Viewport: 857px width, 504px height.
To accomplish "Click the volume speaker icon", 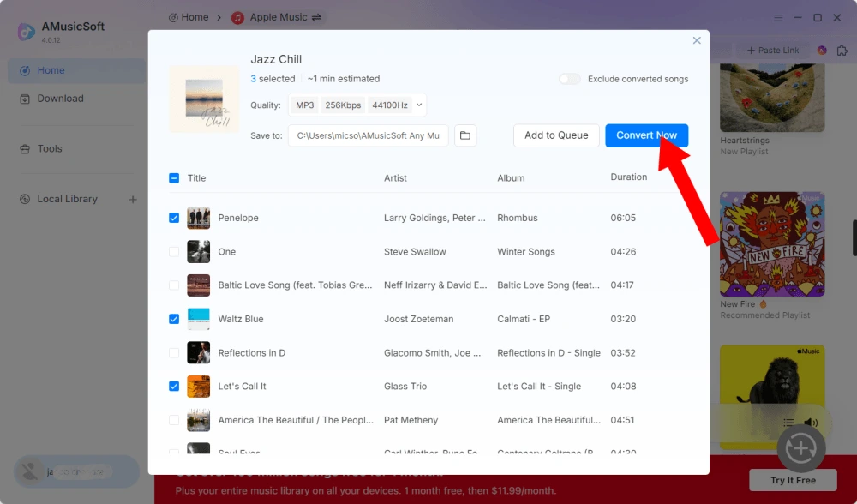I will point(811,422).
